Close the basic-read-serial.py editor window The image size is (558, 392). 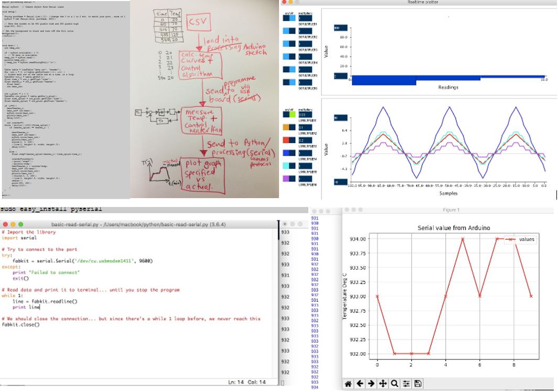coord(5,224)
